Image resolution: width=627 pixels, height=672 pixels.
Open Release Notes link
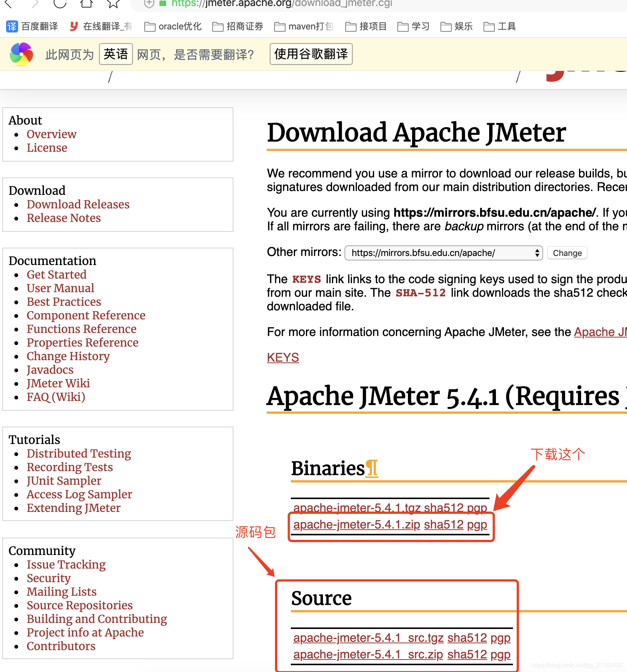(x=64, y=218)
